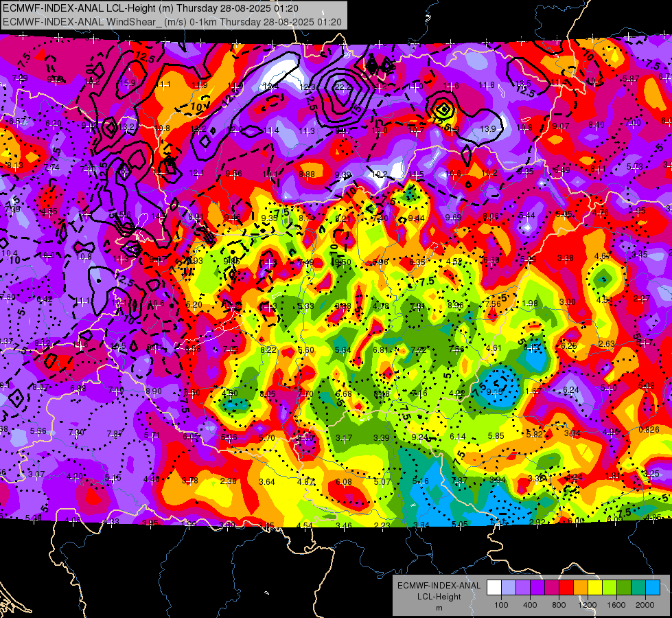Viewport: 672px width, 618px height.
Task: Click the 5.85 grid value
Action: 496,436
